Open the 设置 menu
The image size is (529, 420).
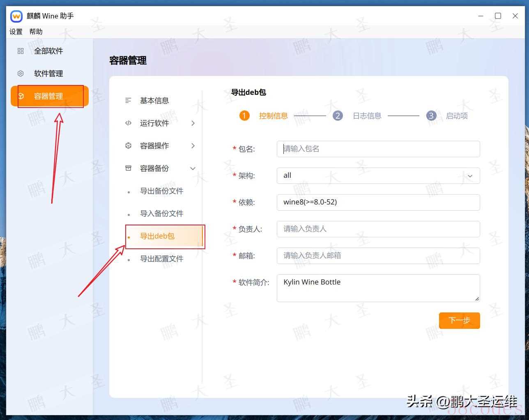coord(16,32)
